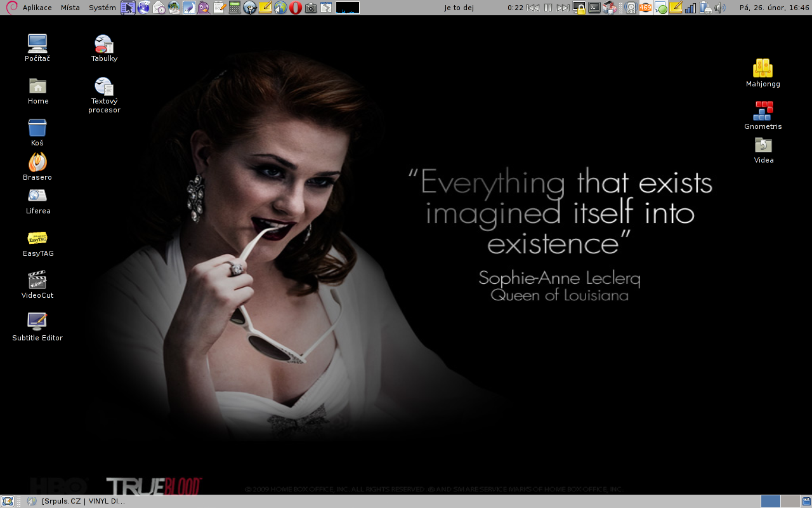Open the disk drive tray applet
The width and height of the screenshot is (812, 508).
(x=631, y=8)
